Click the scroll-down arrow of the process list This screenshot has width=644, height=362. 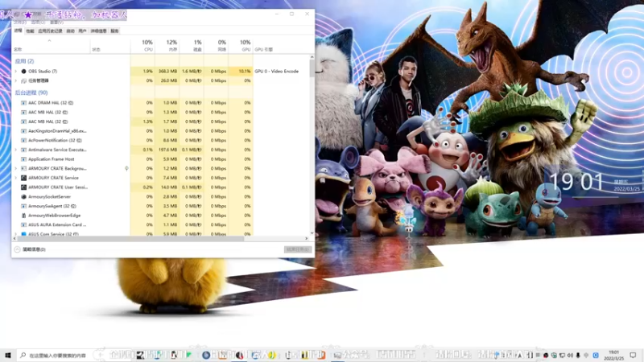click(312, 233)
